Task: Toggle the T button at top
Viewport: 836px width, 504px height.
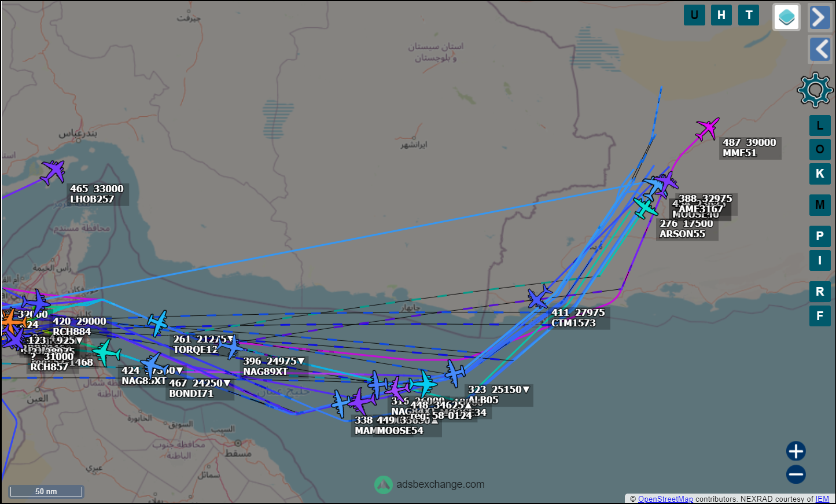Action: pyautogui.click(x=749, y=15)
